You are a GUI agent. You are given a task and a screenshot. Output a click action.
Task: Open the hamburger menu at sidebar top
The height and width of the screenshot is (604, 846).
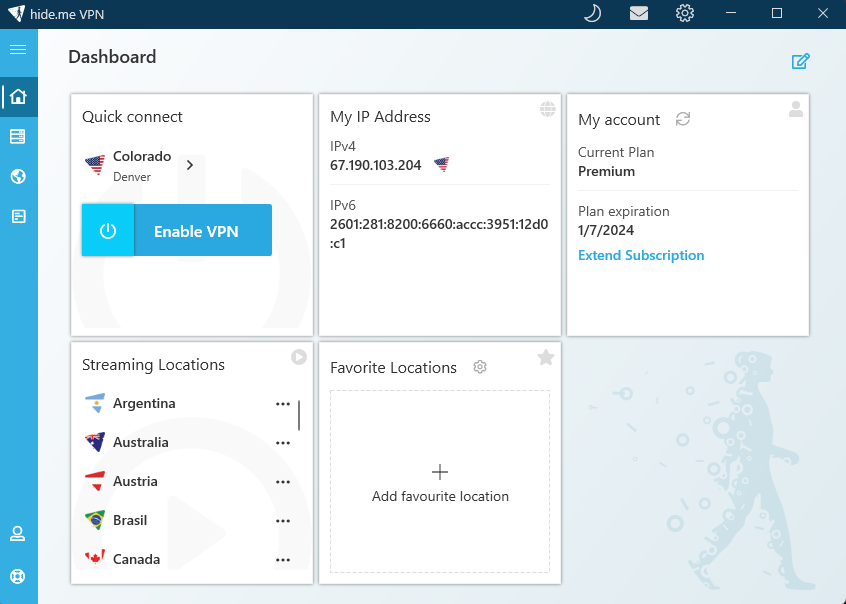pyautogui.click(x=18, y=49)
